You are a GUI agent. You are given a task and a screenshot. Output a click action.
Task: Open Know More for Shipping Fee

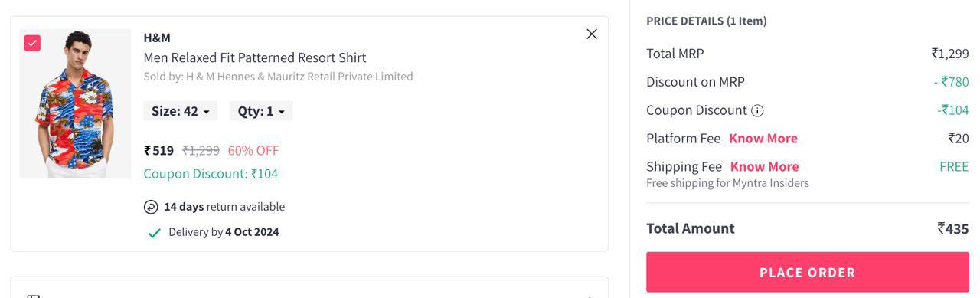pyautogui.click(x=764, y=167)
